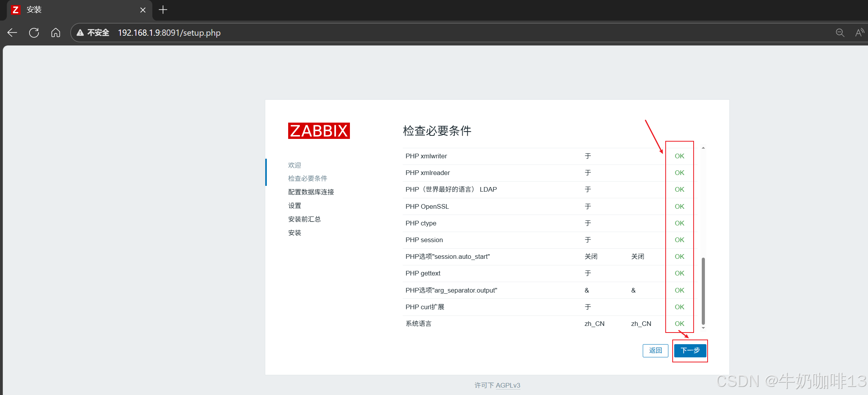Viewport: 868px width, 395px height.
Task: Click the not-secure warning icon
Action: click(x=80, y=33)
